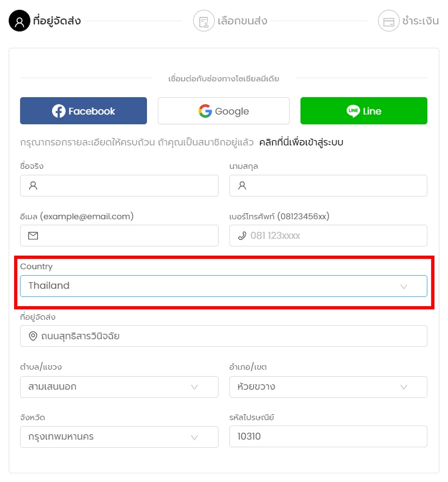
Task: Open the จังหวัด dropdown กรุงเทพมหานคร
Action: tap(119, 437)
